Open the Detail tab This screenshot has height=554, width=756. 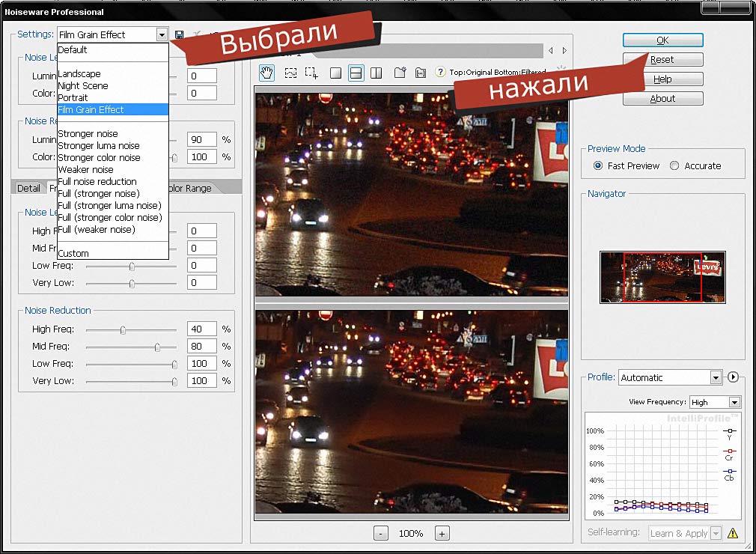28,188
